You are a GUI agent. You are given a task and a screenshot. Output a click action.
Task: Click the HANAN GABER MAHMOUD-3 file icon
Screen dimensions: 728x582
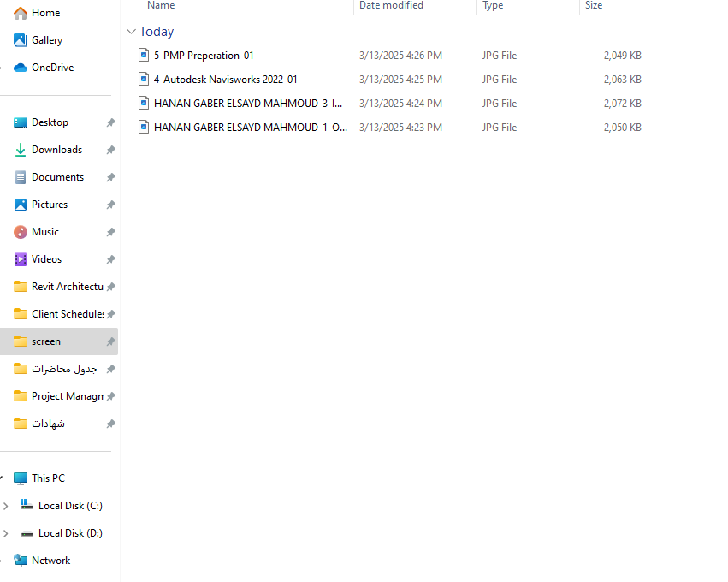click(x=144, y=103)
